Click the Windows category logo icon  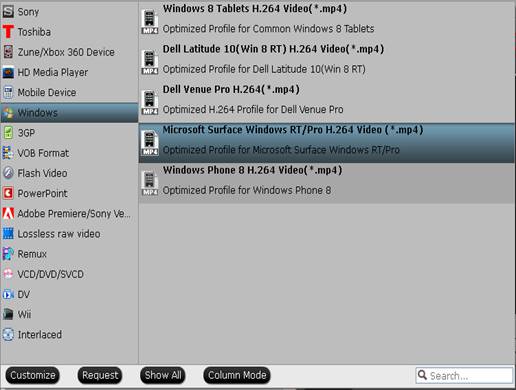pyautogui.click(x=8, y=113)
